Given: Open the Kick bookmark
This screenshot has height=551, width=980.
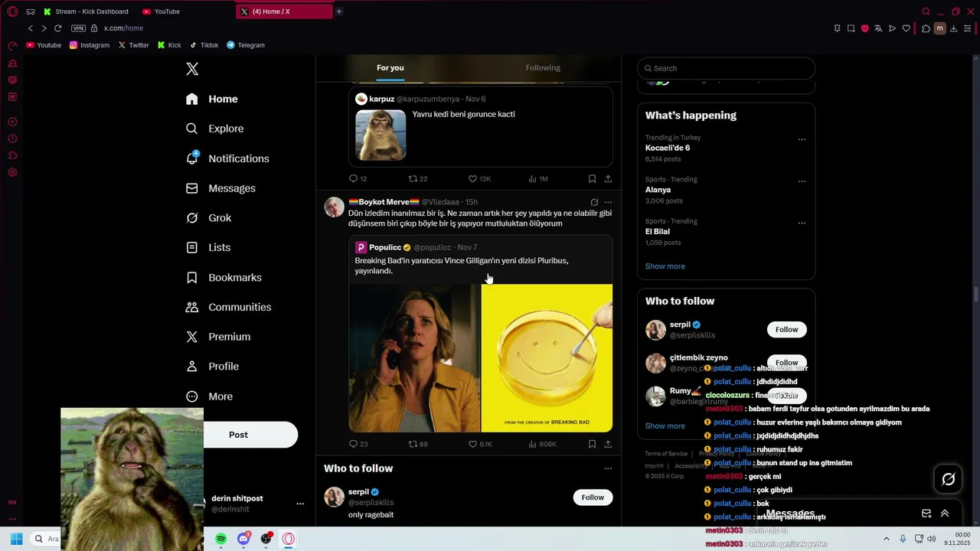Looking at the screenshot, I should coord(169,45).
